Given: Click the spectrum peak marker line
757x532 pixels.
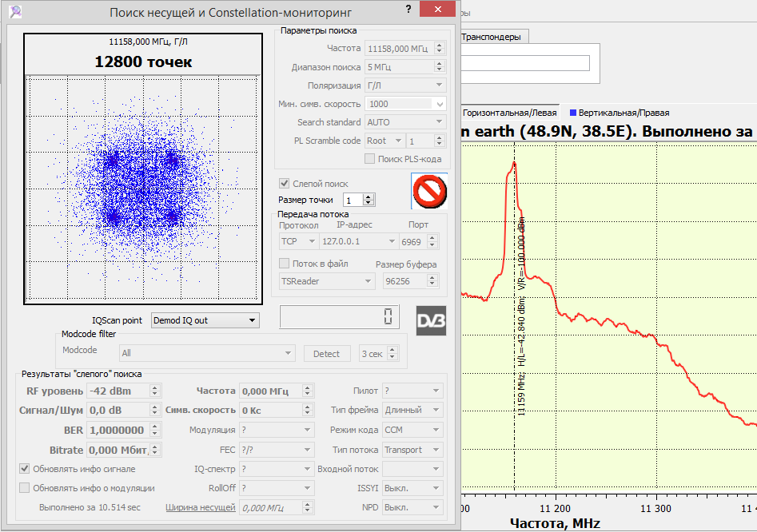Looking at the screenshot, I should tap(515, 316).
